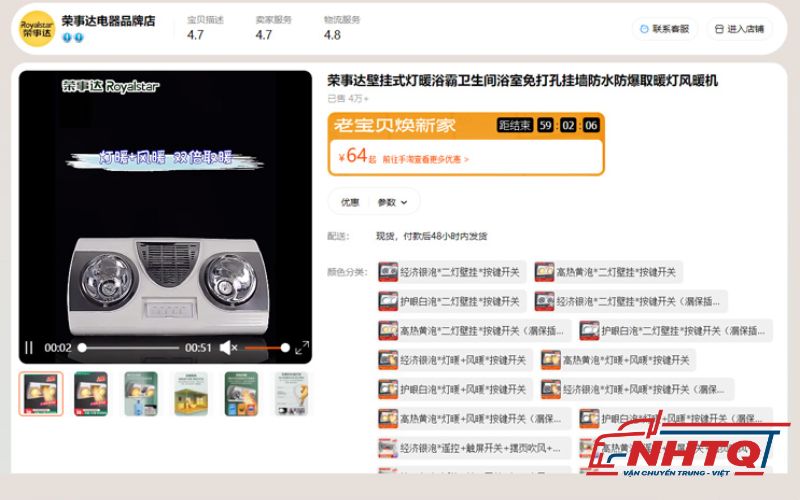Click the product title 荣事达壁挂式灯暖浴霸
The height and width of the screenshot is (500, 800).
[522, 81]
